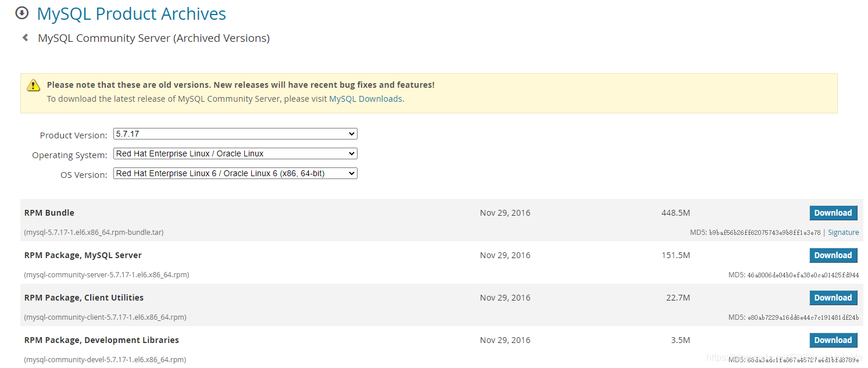Click the 448.5M size value

tap(676, 213)
